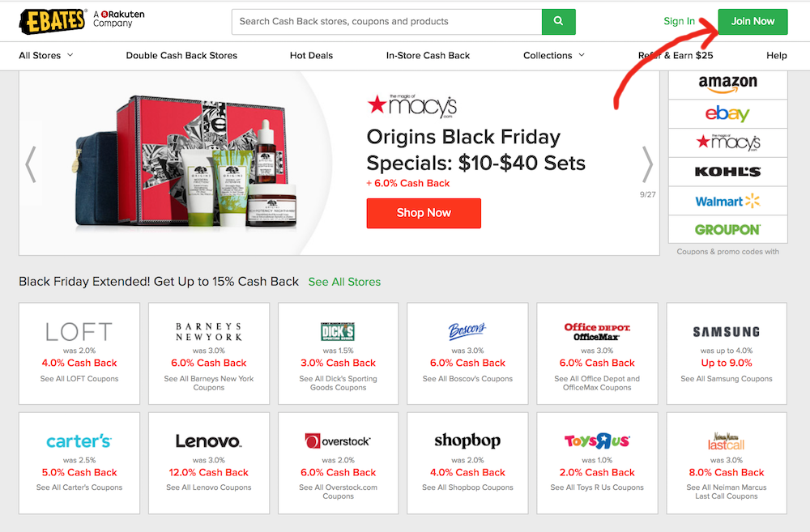
Task: Open the Hot Deals menu item
Action: (x=312, y=55)
